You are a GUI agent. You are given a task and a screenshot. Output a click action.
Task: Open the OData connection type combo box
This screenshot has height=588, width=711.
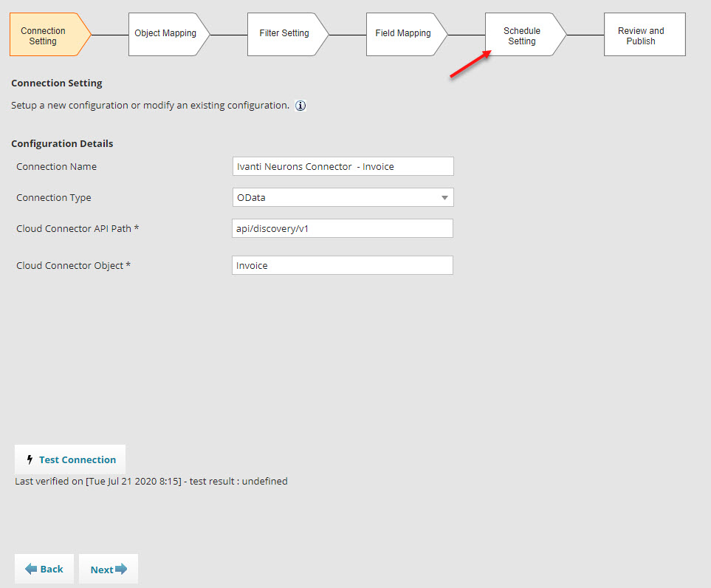[343, 197]
